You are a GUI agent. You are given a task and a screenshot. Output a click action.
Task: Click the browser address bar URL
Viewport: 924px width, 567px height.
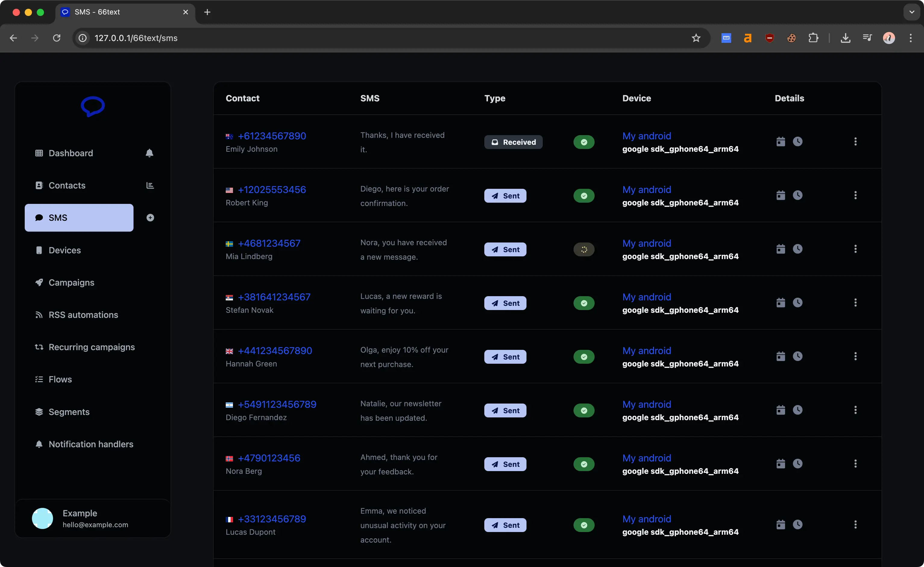(x=136, y=38)
